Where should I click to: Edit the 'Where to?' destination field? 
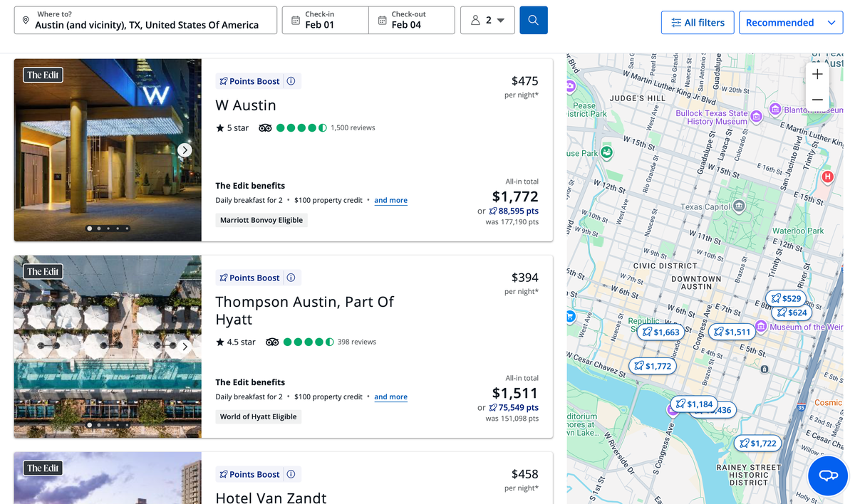pyautogui.click(x=145, y=21)
